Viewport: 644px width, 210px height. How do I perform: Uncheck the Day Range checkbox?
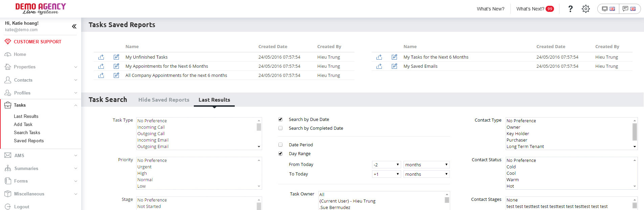pos(280,153)
